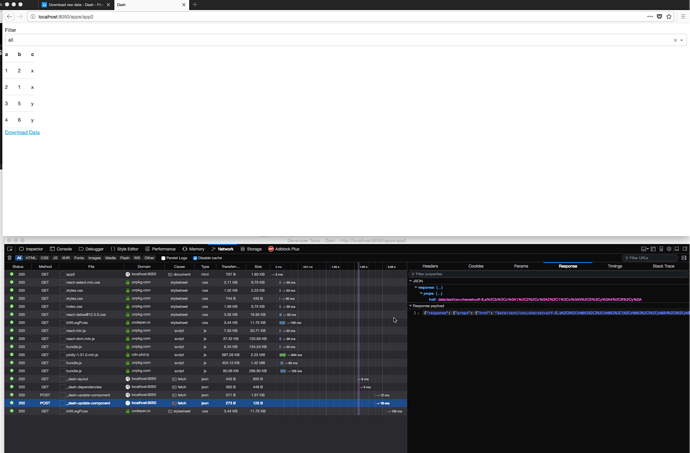Viewport: 690px width, 453px height.
Task: Sort requests by the Status column header
Action: click(x=18, y=266)
